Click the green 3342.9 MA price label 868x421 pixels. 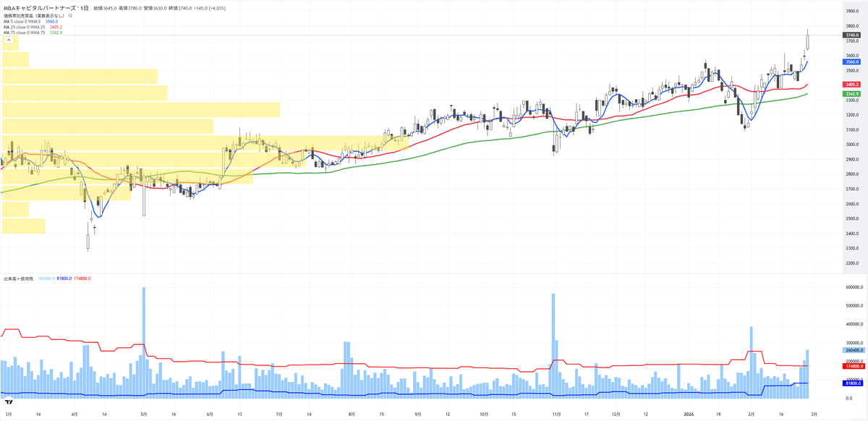[851, 94]
